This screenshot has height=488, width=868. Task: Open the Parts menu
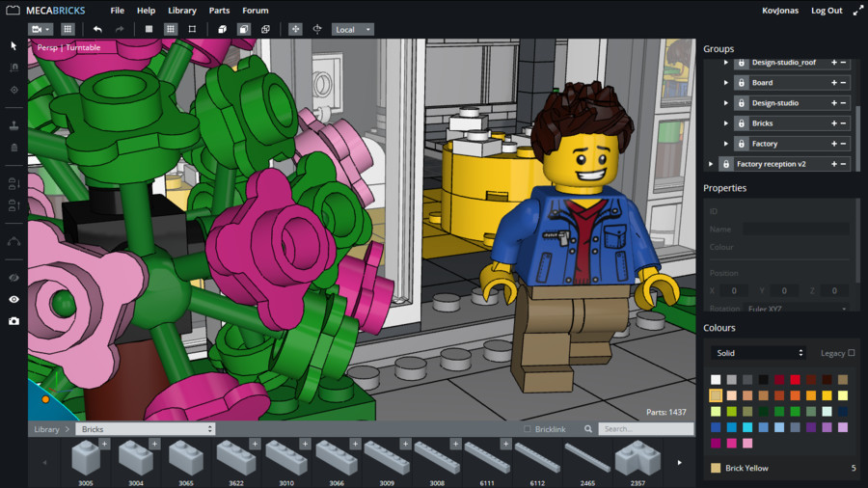click(x=219, y=11)
